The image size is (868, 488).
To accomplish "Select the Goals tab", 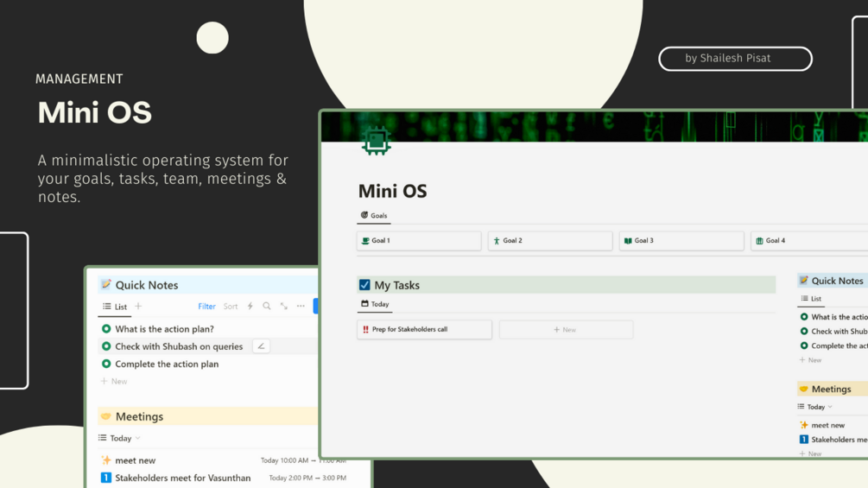I will point(374,215).
